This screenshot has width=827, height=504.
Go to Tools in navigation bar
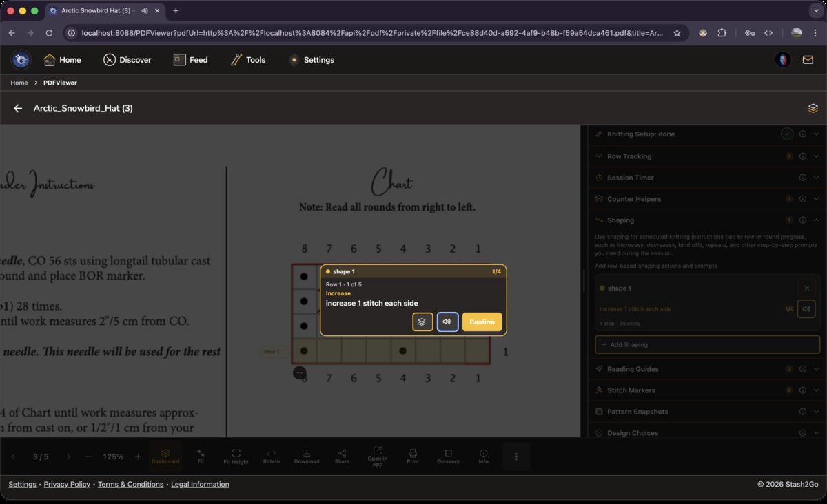click(x=248, y=60)
